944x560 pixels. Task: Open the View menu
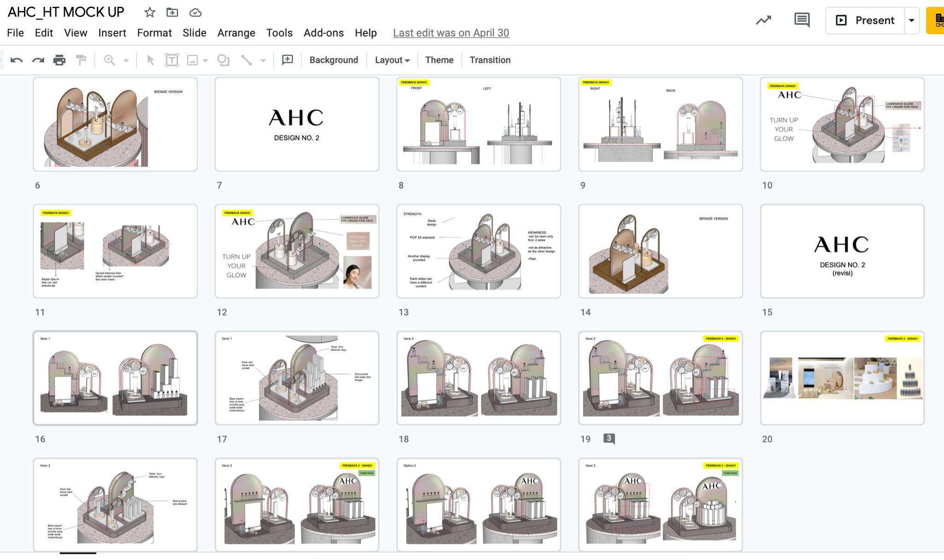[76, 33]
